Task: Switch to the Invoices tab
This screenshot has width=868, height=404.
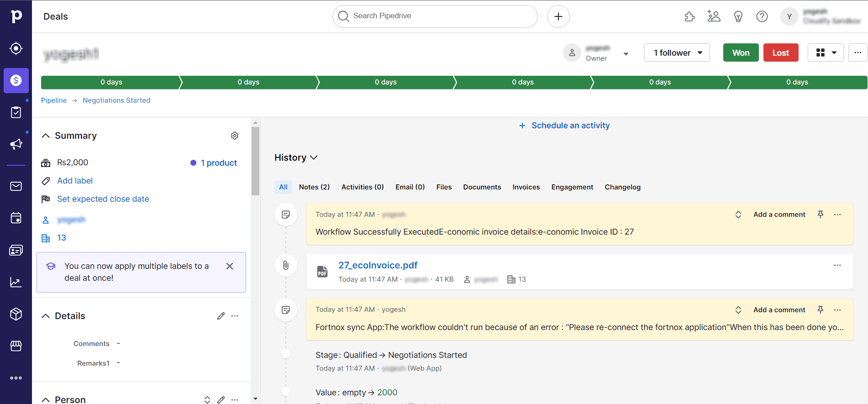Action: coord(526,187)
